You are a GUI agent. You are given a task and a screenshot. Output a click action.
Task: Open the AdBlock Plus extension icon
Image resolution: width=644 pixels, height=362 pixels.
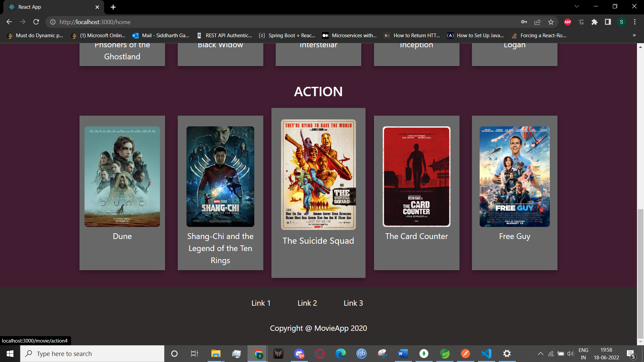tap(568, 22)
